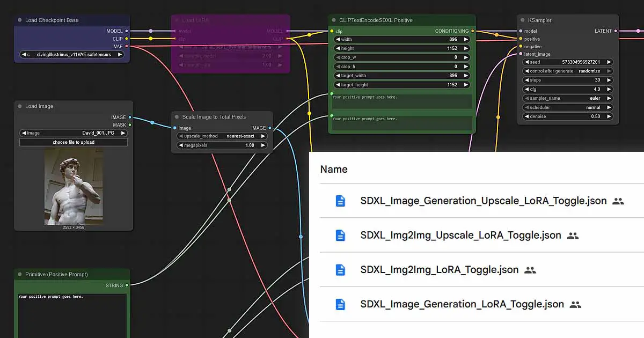644x338 pixels.
Task: Open the sampler_name dropdown showing euler
Action: click(x=567, y=98)
